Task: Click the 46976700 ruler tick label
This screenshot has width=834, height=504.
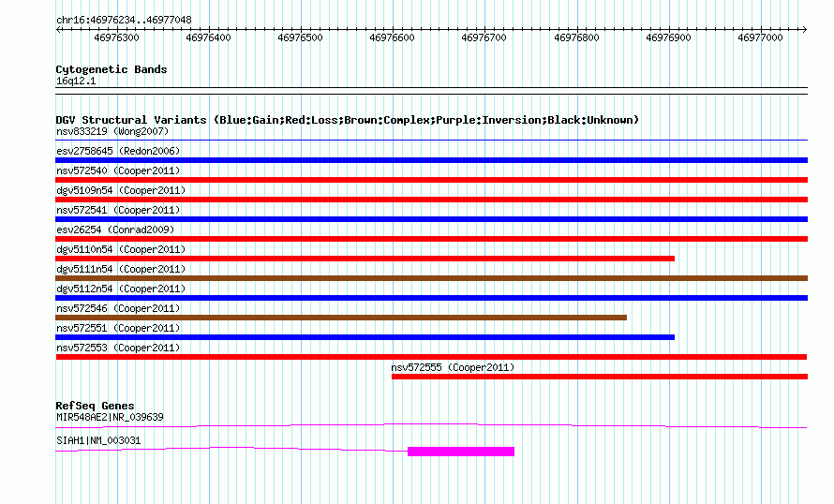Action: [484, 37]
